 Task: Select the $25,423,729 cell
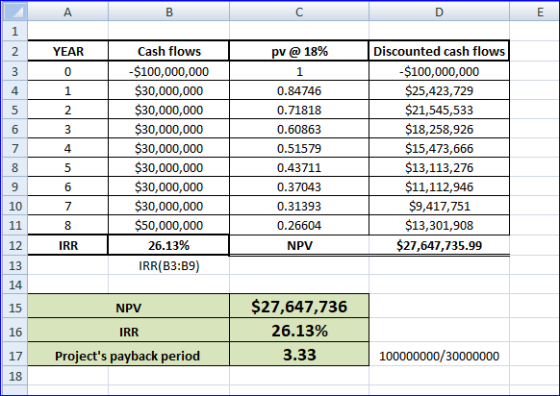point(439,90)
